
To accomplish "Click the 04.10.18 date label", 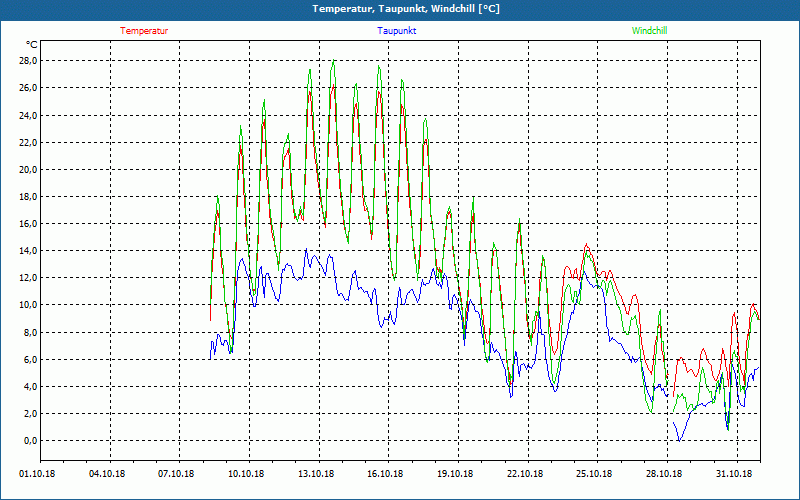I will click(x=107, y=474).
